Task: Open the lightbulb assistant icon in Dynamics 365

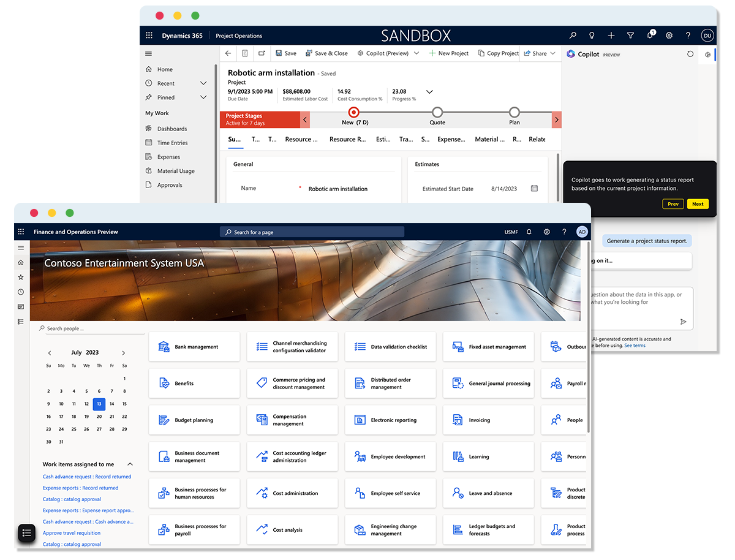Action: click(x=592, y=36)
